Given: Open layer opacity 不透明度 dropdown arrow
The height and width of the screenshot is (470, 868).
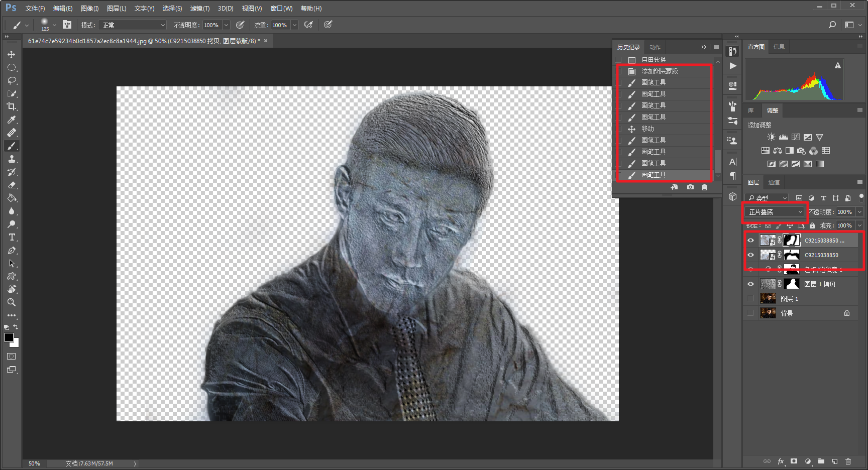Looking at the screenshot, I should point(859,212).
